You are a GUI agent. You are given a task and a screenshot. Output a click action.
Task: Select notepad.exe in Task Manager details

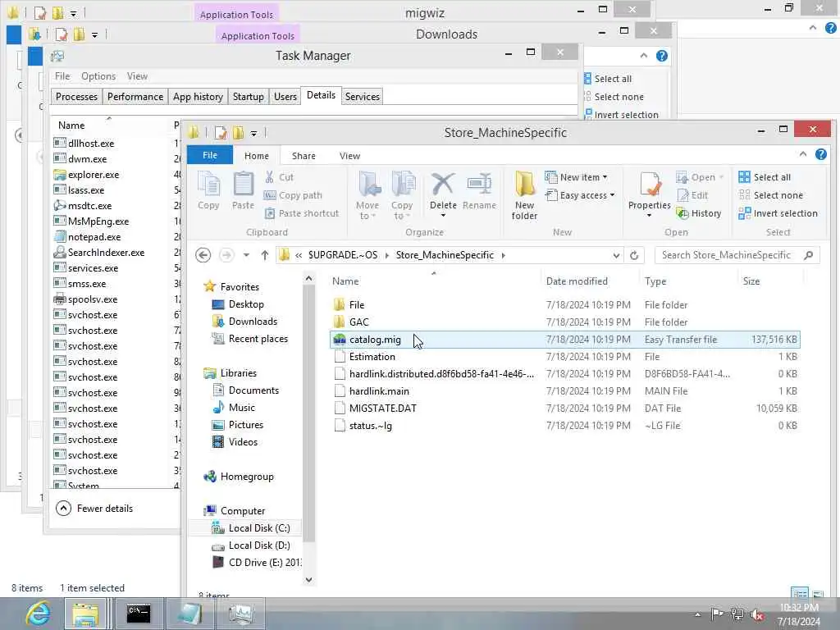[94, 237]
